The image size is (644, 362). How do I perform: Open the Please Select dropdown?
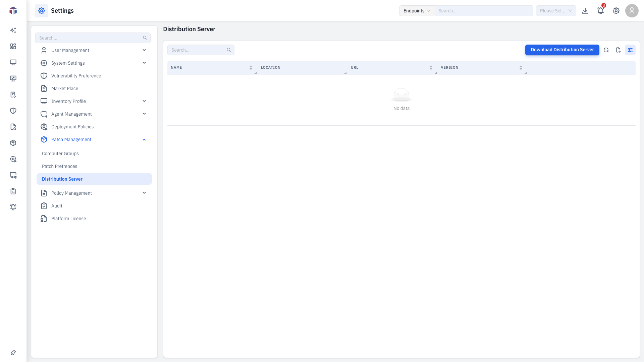click(556, 11)
